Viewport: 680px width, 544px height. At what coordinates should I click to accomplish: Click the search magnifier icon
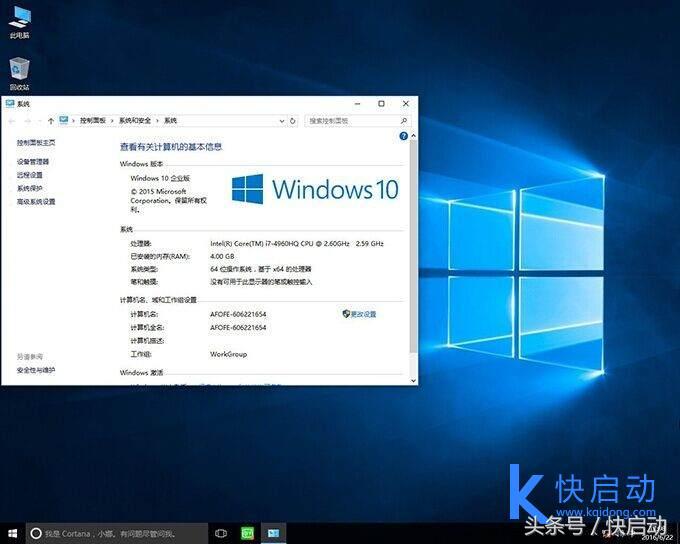point(404,121)
